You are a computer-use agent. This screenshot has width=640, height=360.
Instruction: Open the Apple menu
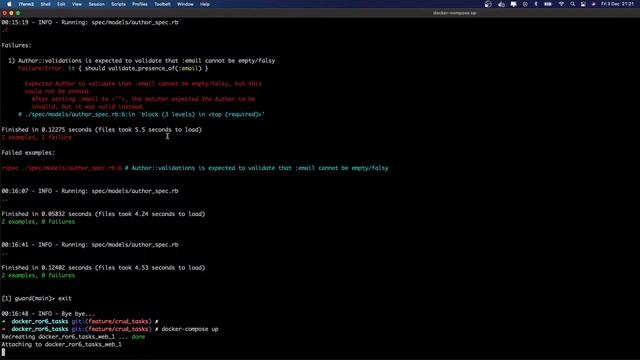pos(9,4)
